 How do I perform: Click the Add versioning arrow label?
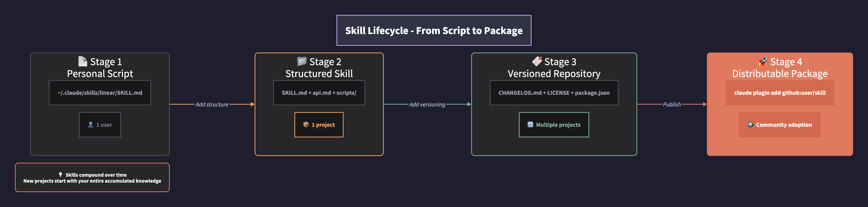pos(427,104)
